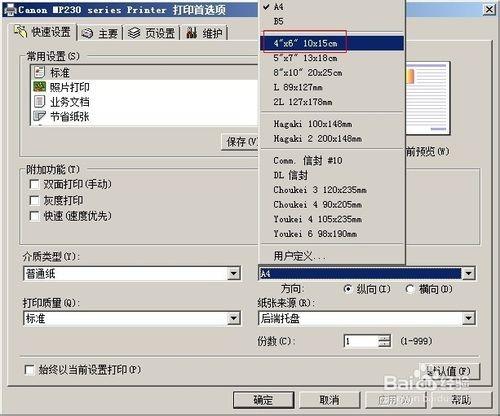Select Standard (标准) in common settings list

pyautogui.click(x=145, y=72)
